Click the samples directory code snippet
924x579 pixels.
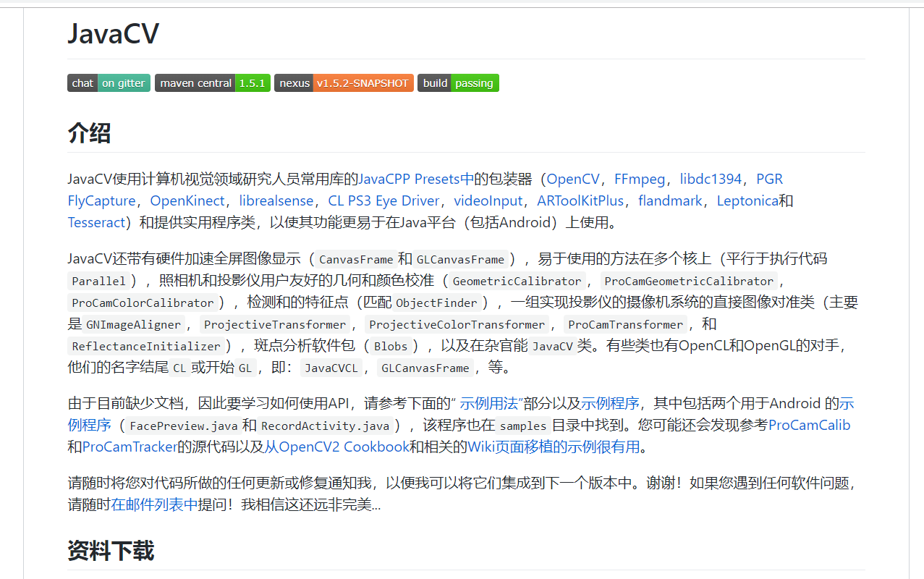[x=523, y=426]
